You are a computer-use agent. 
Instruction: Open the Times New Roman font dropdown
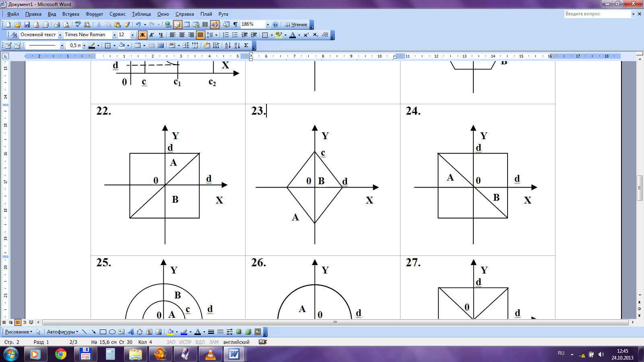pyautogui.click(x=114, y=35)
